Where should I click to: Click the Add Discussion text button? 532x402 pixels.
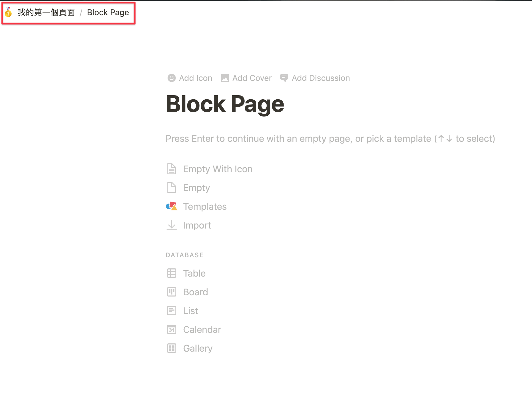320,78
